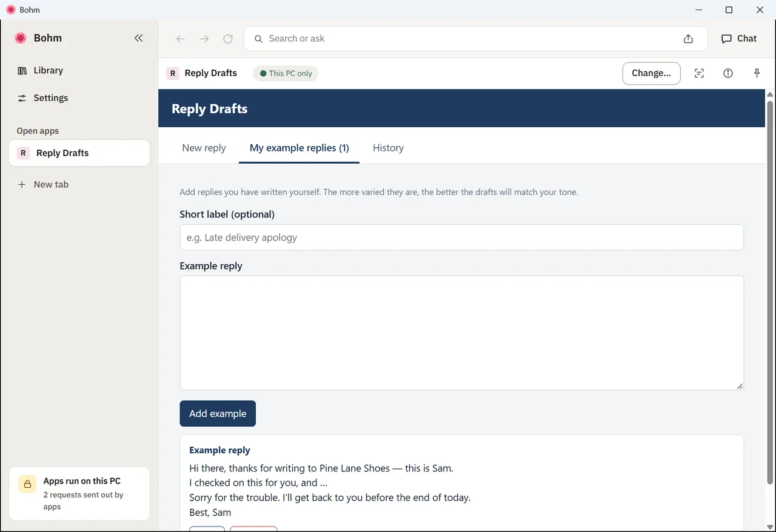Viewport: 776px width, 532px height.
Task: Click the Short label text field
Action: pos(462,238)
